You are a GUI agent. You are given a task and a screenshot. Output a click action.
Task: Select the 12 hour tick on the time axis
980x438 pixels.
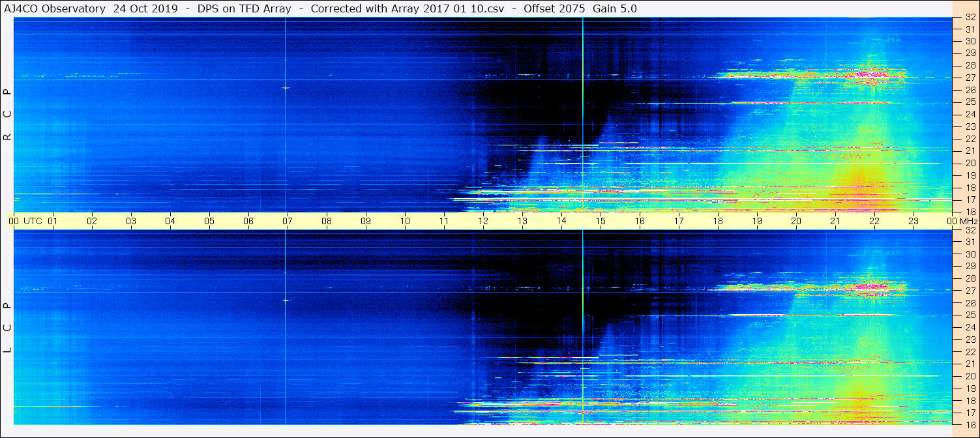(x=483, y=221)
